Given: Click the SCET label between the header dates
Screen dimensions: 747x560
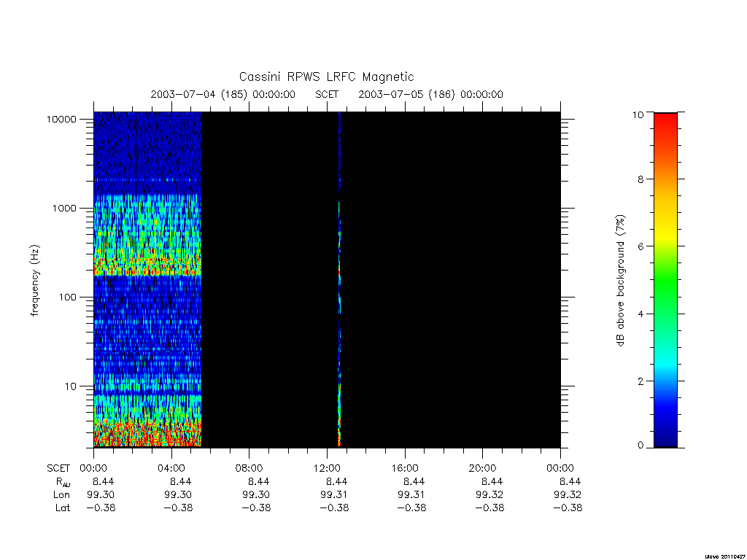Looking at the screenshot, I should (x=327, y=94).
